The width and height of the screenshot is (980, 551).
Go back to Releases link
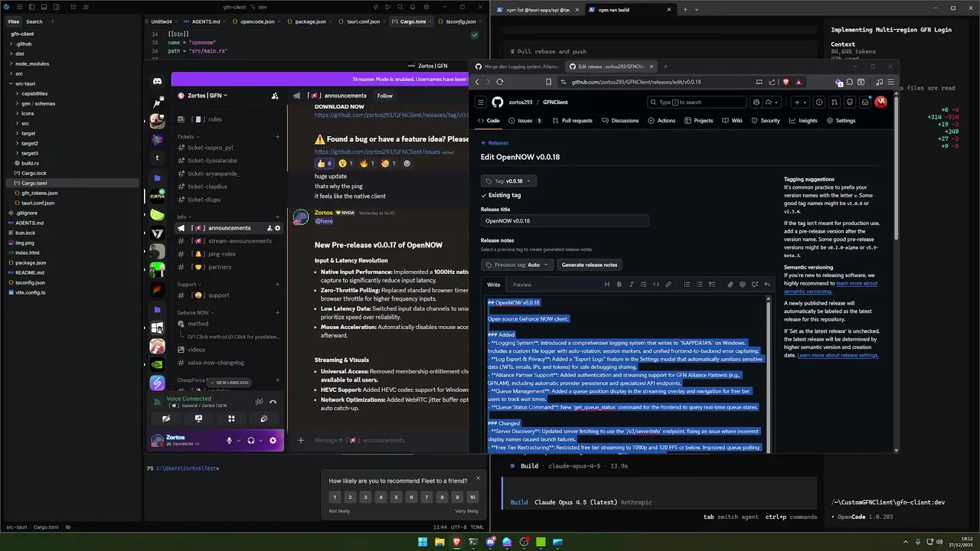pyautogui.click(x=495, y=143)
